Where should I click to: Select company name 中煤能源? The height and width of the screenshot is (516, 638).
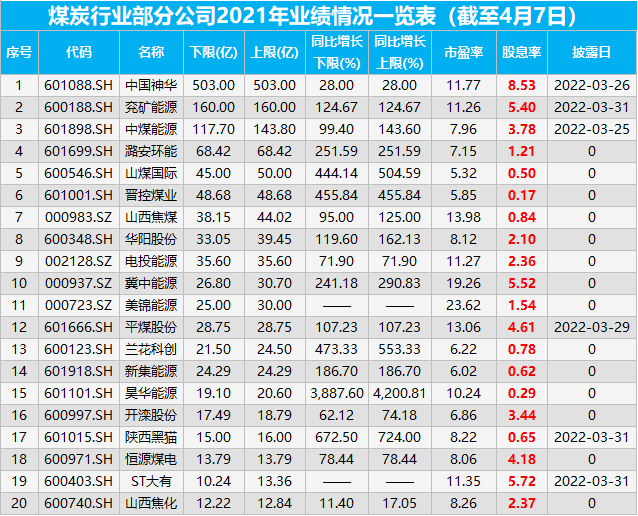[151, 129]
